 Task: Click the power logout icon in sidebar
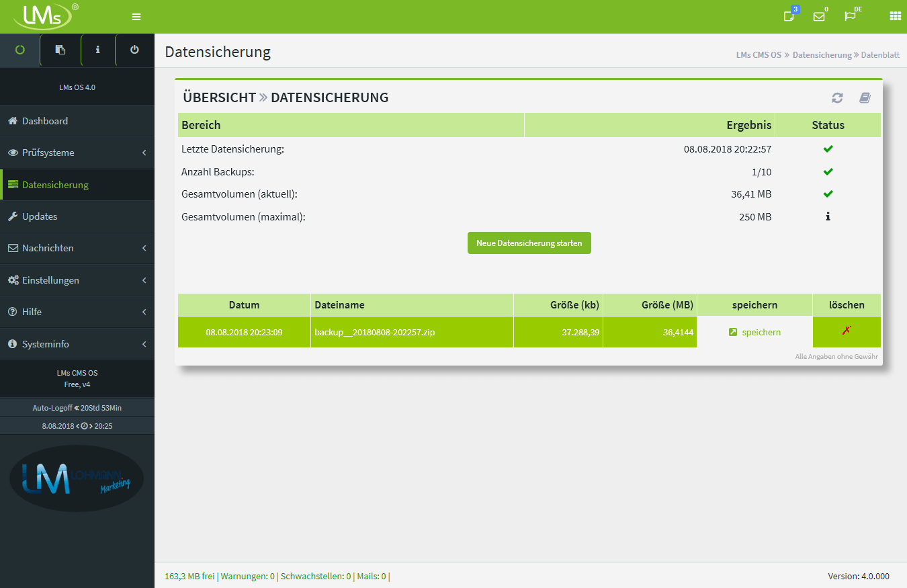(134, 50)
